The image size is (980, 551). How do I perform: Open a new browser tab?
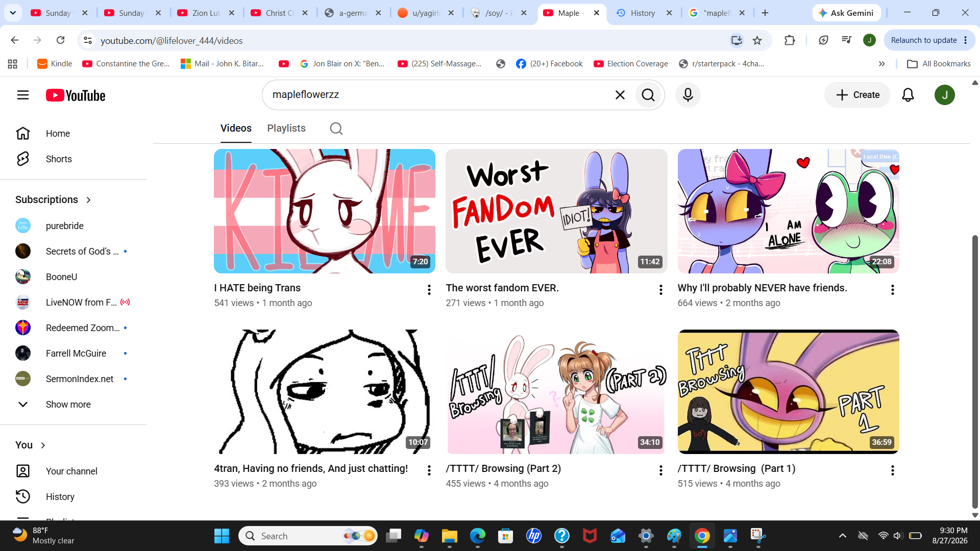(x=765, y=13)
